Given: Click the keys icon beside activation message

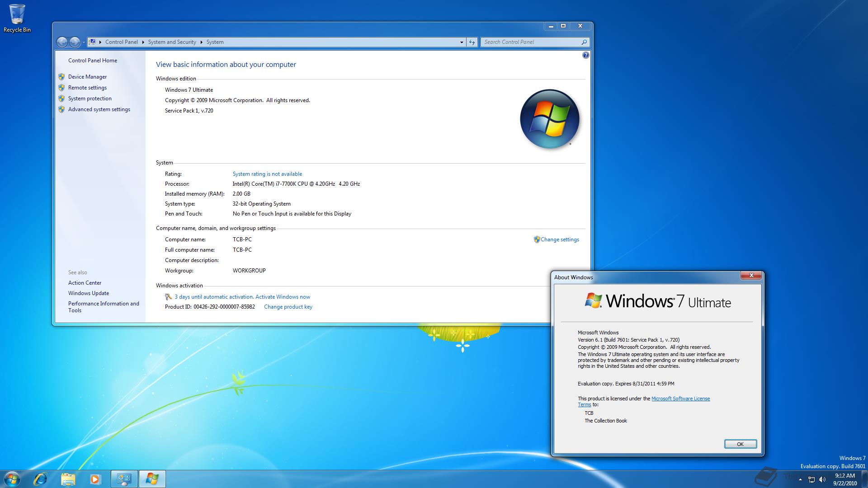Looking at the screenshot, I should pyautogui.click(x=168, y=297).
